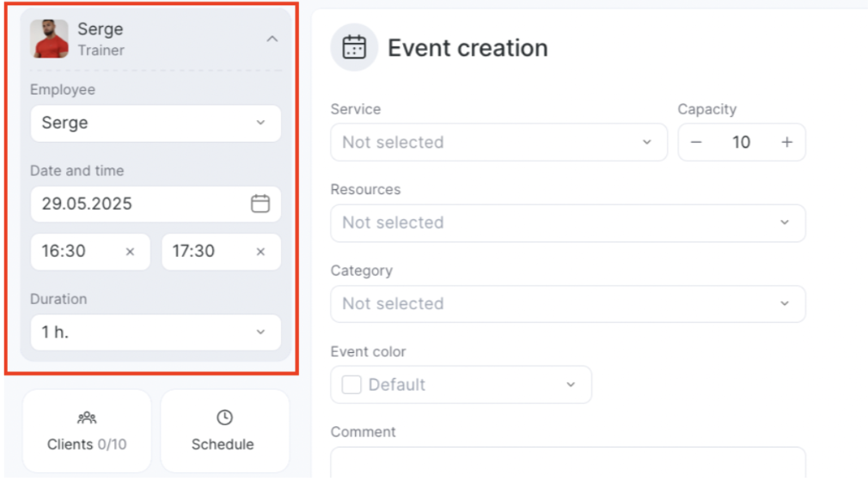Click the capacity value 10
868x481 pixels.
(741, 143)
